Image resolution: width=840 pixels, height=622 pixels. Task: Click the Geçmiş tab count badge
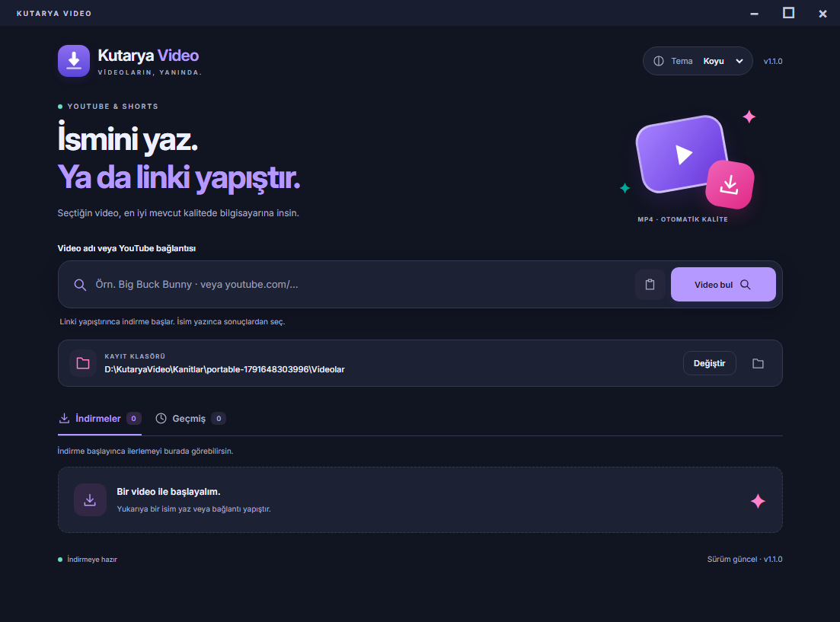(x=219, y=419)
